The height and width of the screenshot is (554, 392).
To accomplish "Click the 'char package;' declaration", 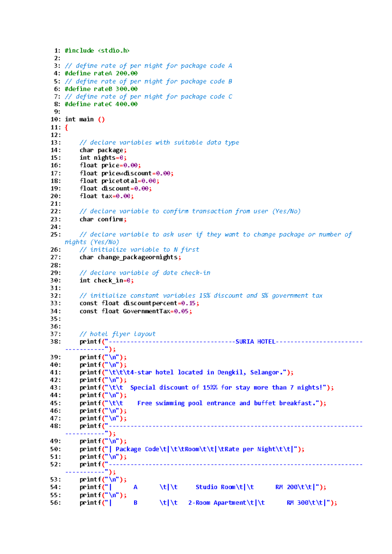I will coord(103,150).
